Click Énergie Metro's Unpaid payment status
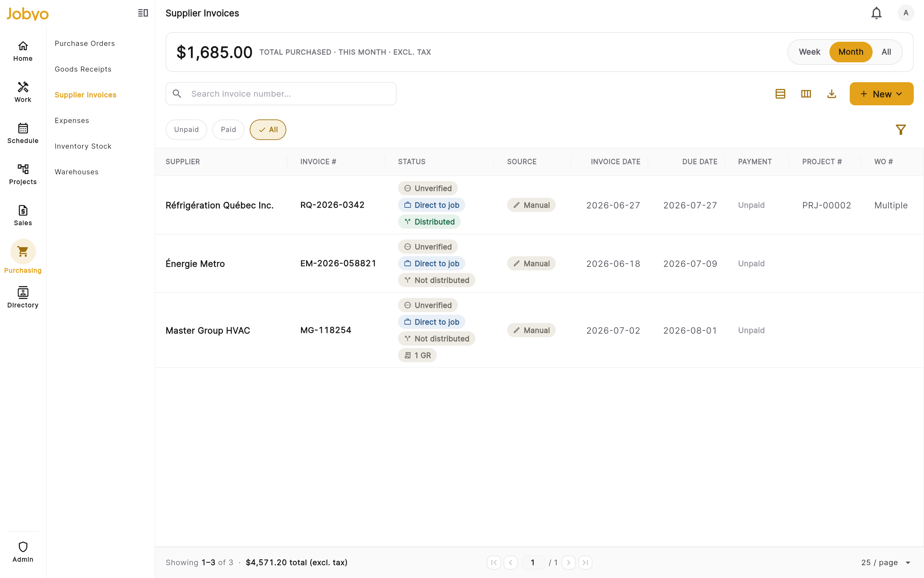Viewport: 924px width, 578px height. pyautogui.click(x=751, y=263)
